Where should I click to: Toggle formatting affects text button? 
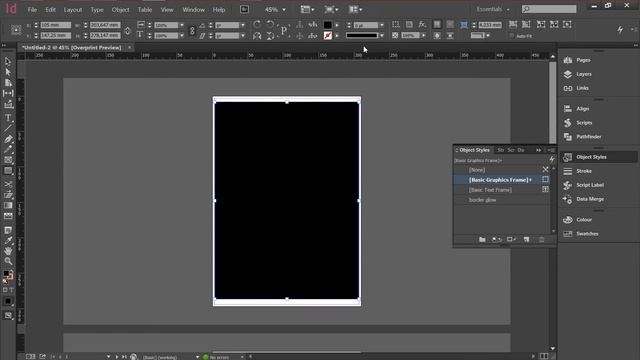click(11, 290)
